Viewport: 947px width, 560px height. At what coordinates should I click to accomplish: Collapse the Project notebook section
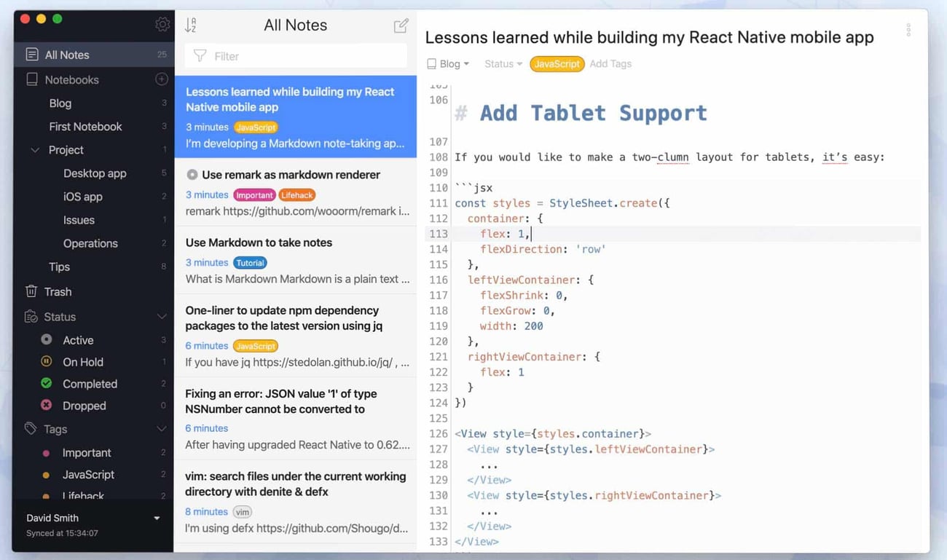pyautogui.click(x=34, y=149)
